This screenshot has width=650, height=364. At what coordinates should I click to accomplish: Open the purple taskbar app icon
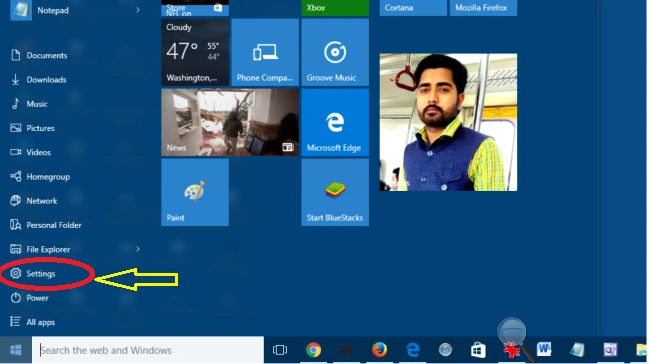[x=610, y=350]
